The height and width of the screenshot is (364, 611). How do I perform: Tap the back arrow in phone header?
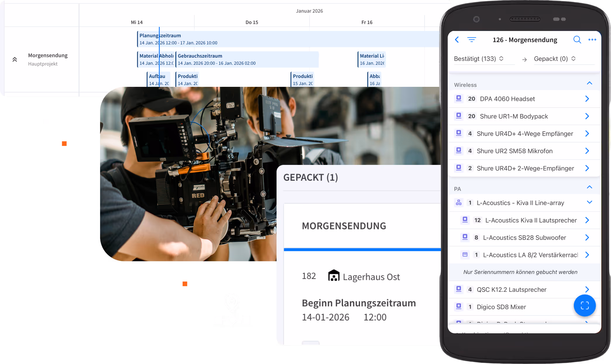pyautogui.click(x=457, y=40)
